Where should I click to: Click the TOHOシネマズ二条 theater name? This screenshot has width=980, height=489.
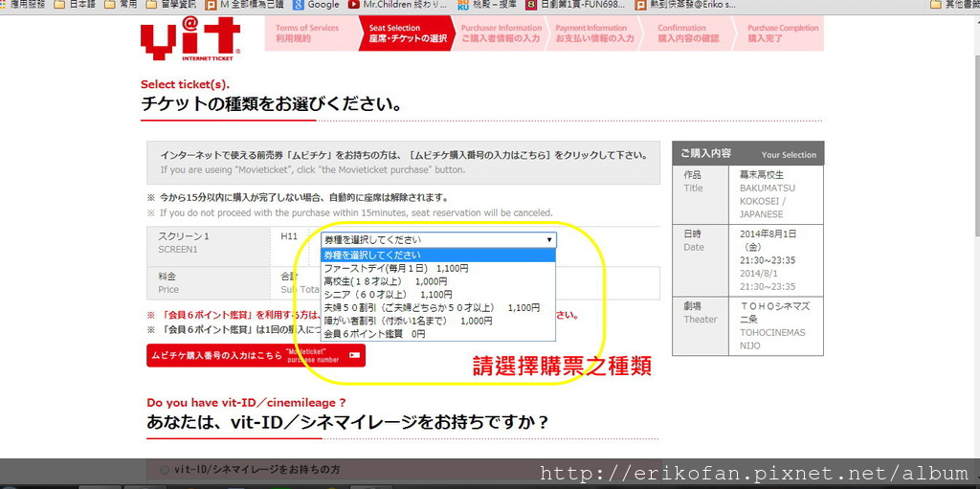pos(775,313)
